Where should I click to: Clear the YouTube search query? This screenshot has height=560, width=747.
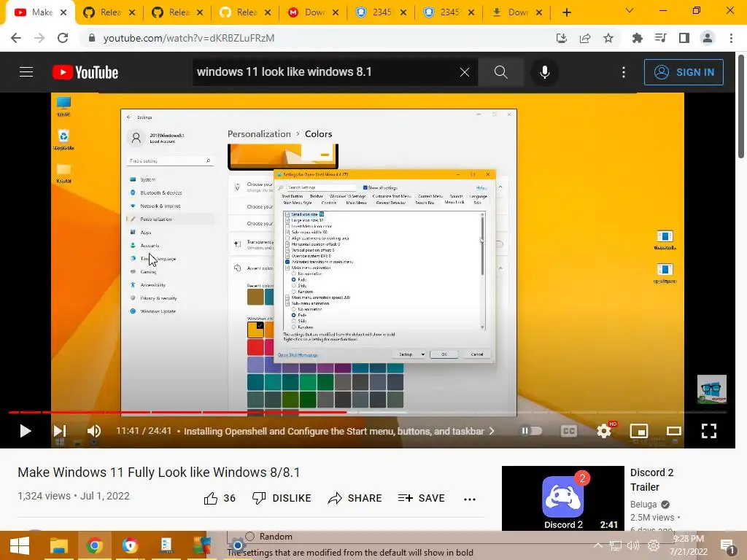(465, 72)
